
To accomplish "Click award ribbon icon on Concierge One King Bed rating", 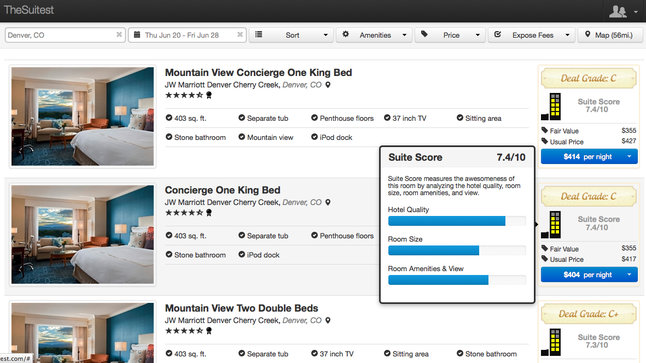I will 209,213.
